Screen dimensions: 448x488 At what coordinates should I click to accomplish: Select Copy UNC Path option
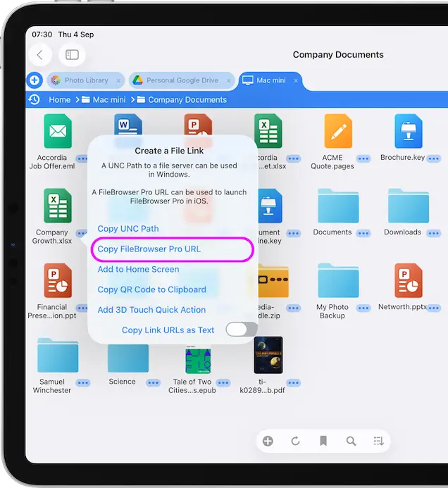[128, 229]
